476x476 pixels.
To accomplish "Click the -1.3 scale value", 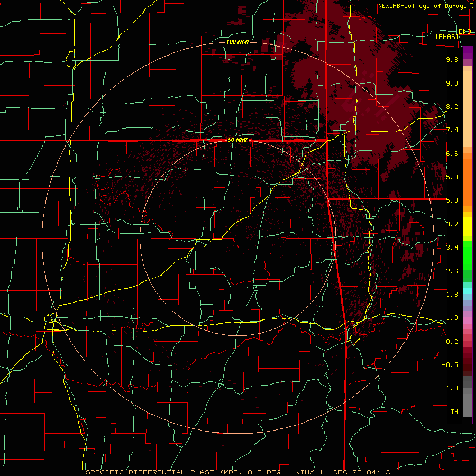I will click(450, 388).
